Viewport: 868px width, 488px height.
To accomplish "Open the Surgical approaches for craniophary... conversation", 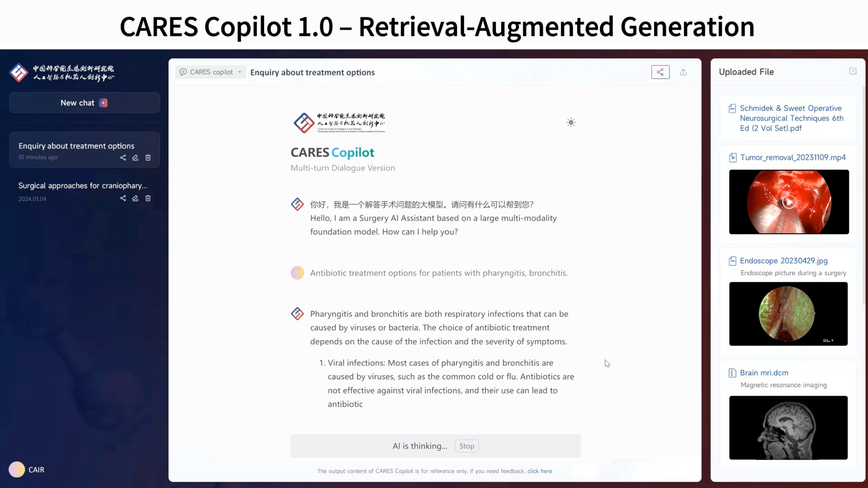I will click(x=83, y=186).
